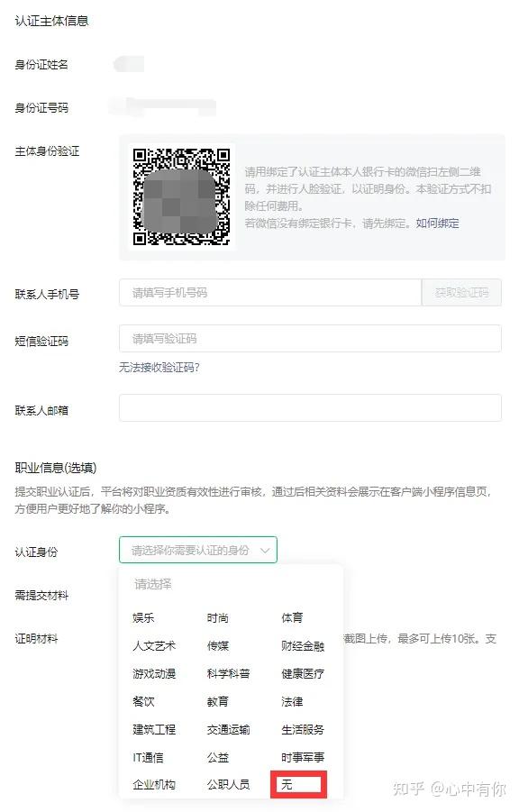Choose the 时事军事 entry
The width and height of the screenshot is (519, 812).
303,758
